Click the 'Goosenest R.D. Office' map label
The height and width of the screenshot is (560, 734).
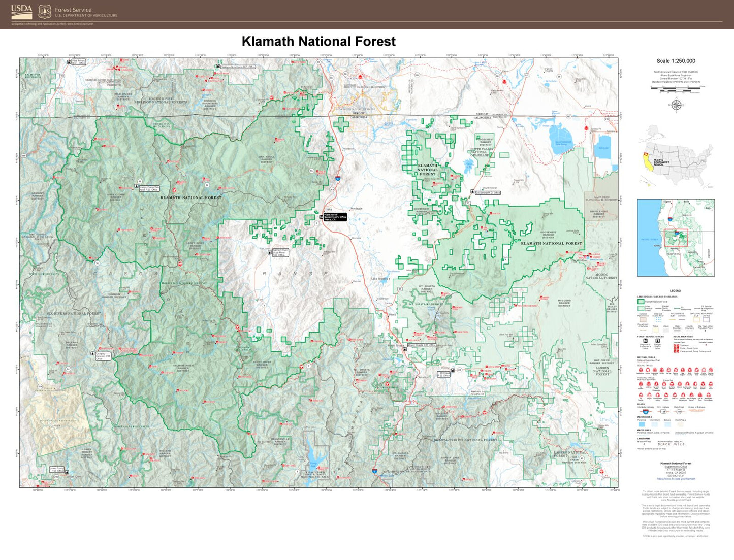point(488,193)
